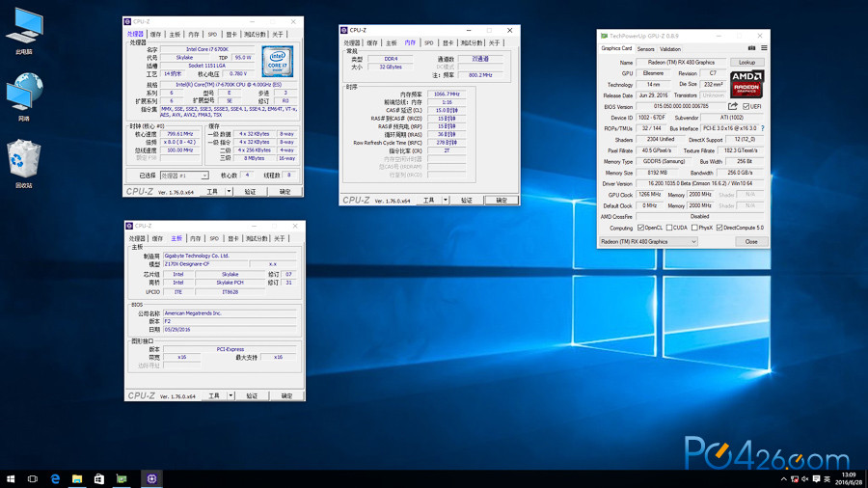Open the 显卡 tab in the CPU-Z mainboard window

[x=233, y=238]
